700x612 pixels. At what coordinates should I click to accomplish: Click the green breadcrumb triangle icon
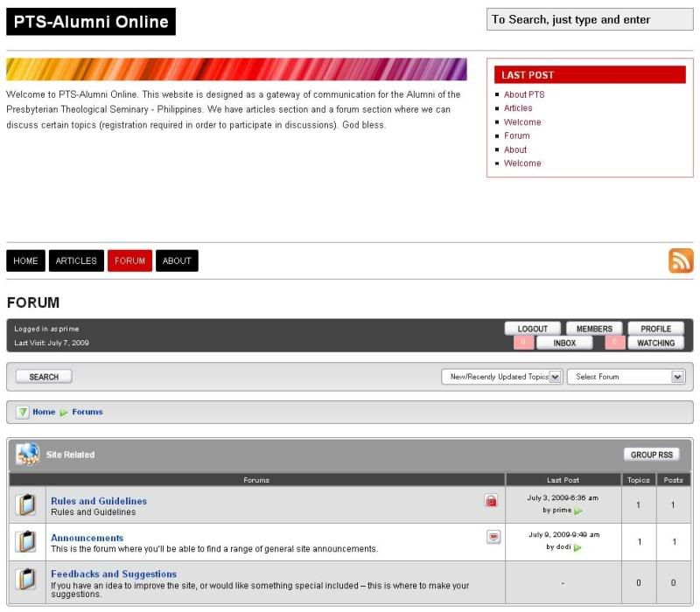23,412
